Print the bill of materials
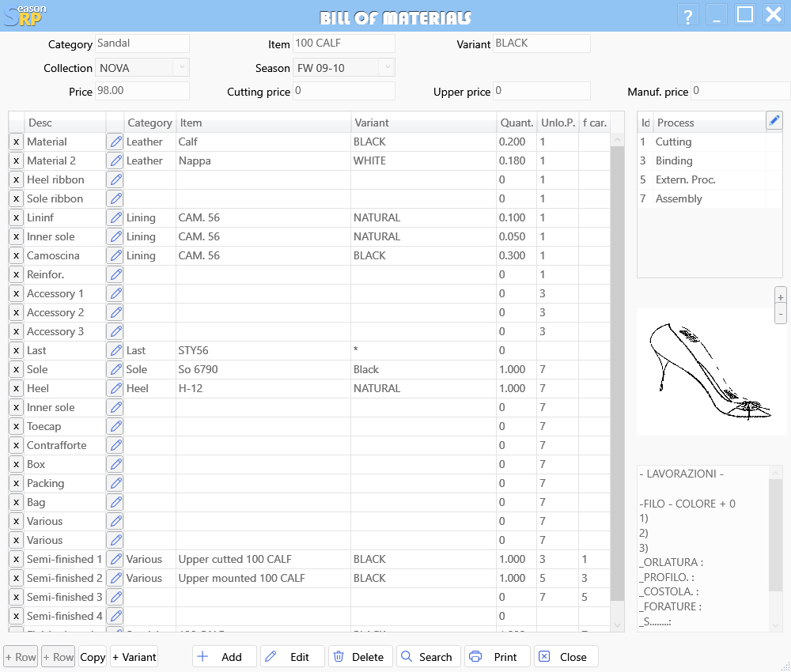This screenshot has height=672, width=791. (498, 657)
